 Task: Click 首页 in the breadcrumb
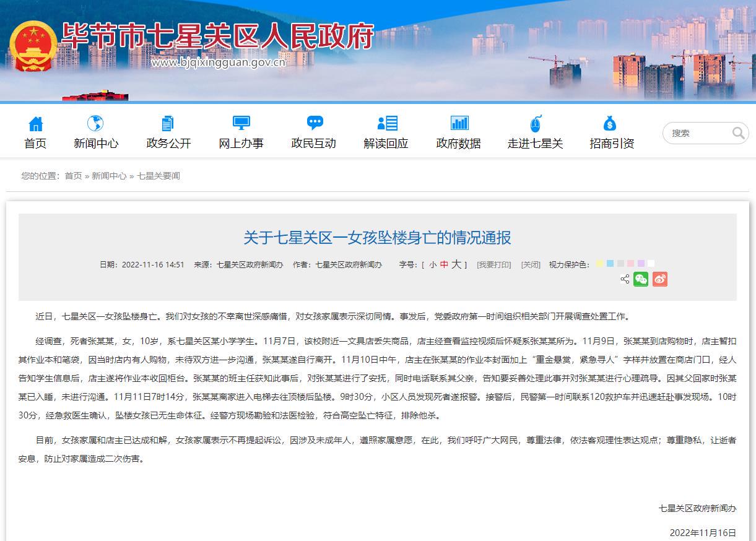point(73,176)
